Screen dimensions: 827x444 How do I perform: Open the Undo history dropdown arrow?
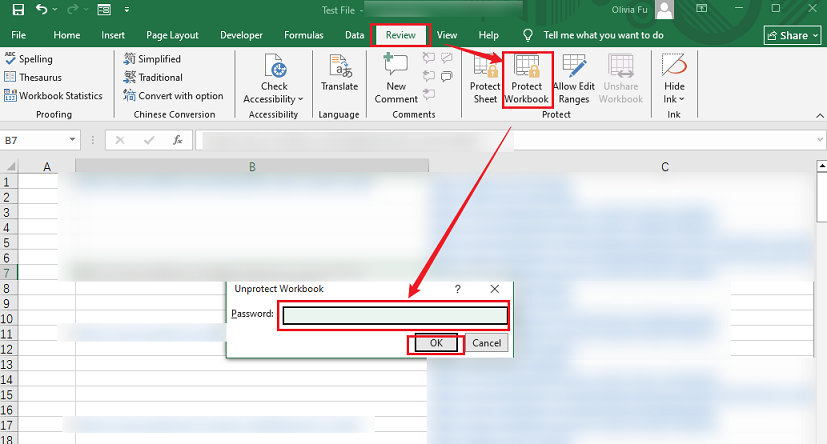click(55, 9)
